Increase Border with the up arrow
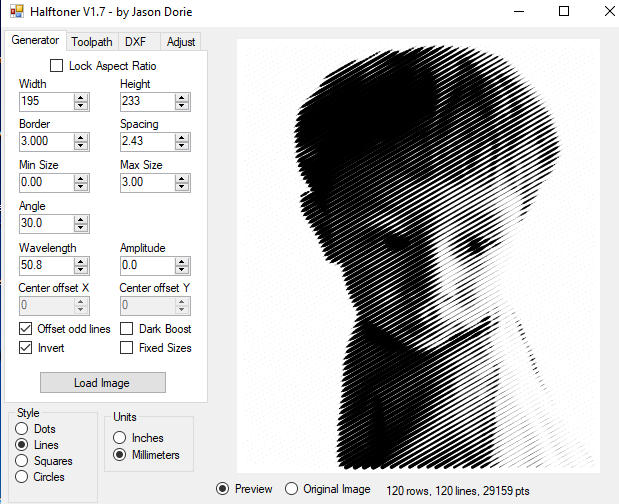This screenshot has width=619, height=504. [x=81, y=138]
